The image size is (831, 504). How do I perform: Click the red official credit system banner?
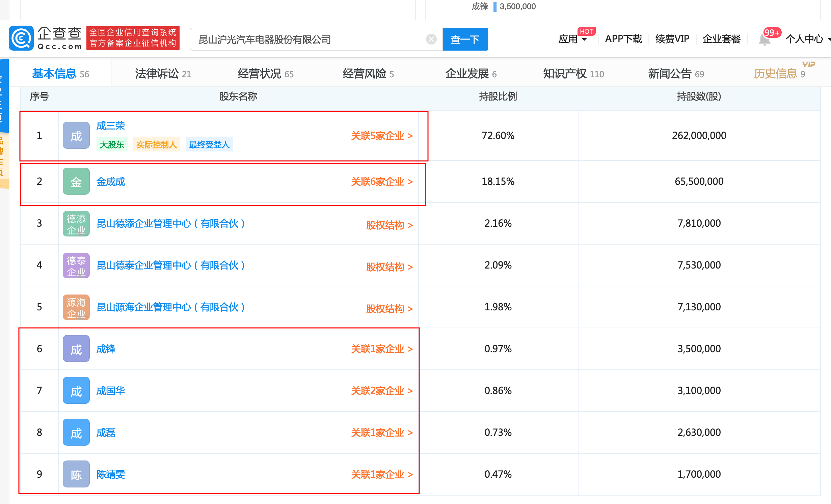click(x=133, y=38)
